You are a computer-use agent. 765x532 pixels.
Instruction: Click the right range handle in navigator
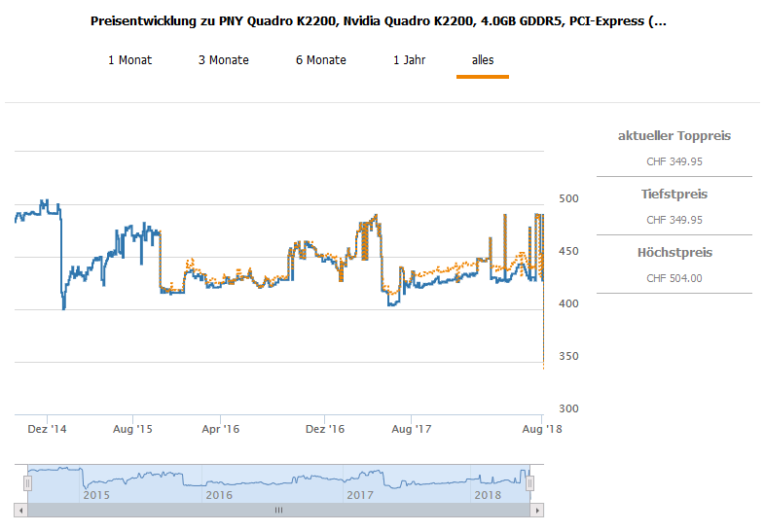[530, 483]
